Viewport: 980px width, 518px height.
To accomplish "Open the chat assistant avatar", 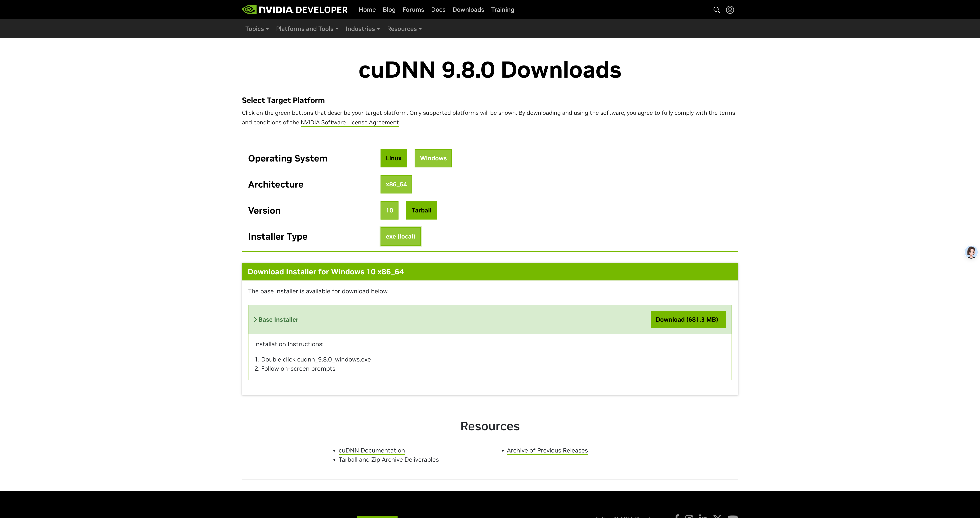I will click(x=971, y=252).
